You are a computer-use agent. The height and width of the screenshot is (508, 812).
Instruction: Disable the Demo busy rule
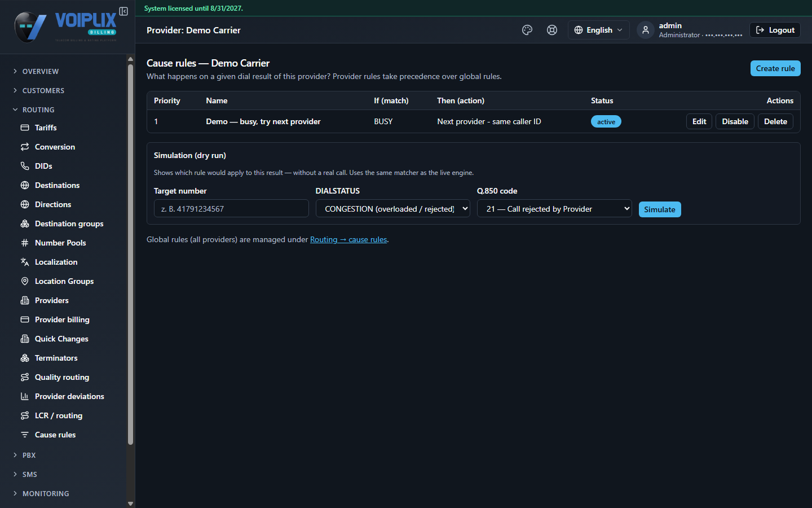coord(735,121)
